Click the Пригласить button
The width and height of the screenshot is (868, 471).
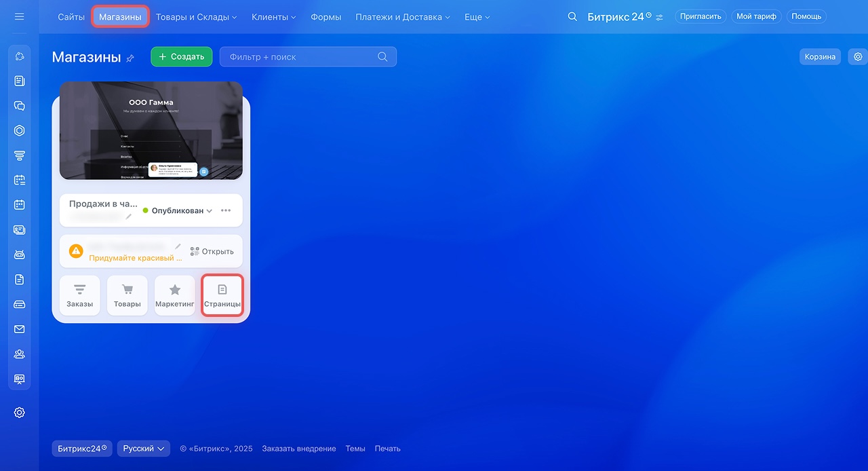coord(701,16)
